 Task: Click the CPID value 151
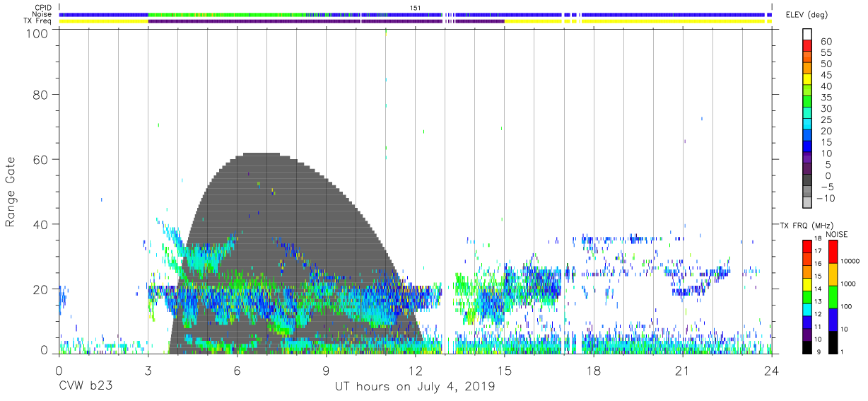pyautogui.click(x=416, y=8)
